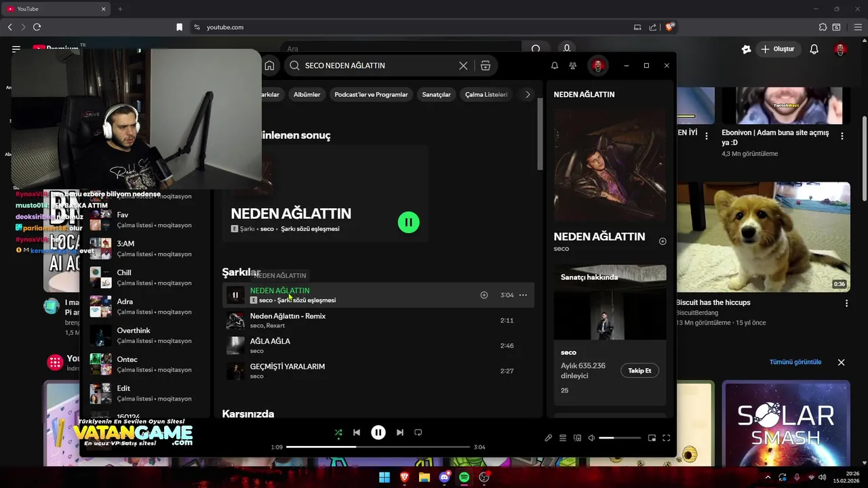868x488 pixels.
Task: Click Tümünü görüntüle link on YouTube
Action: point(795,362)
